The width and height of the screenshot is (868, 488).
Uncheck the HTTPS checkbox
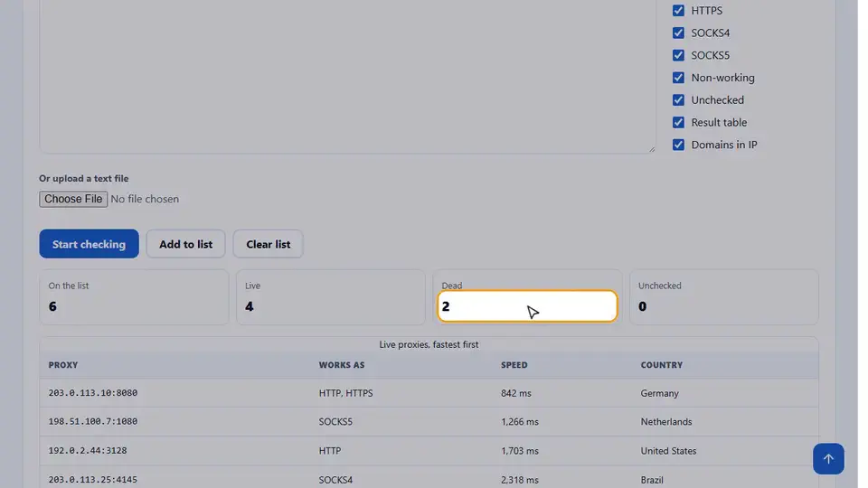tap(678, 11)
